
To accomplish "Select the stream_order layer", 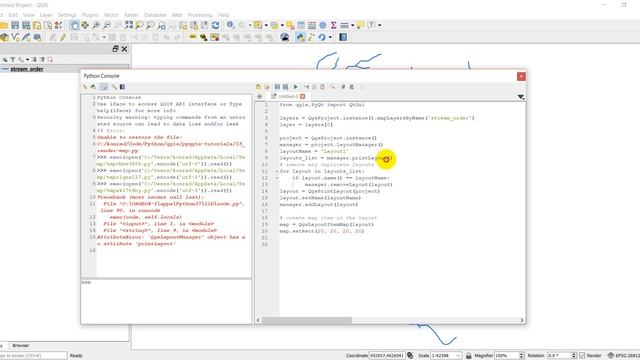I will coord(27,69).
